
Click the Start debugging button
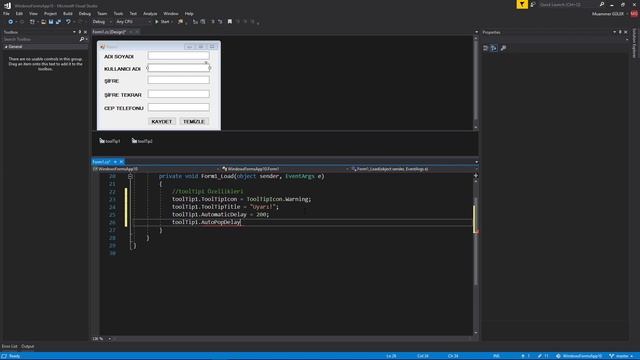pos(162,22)
